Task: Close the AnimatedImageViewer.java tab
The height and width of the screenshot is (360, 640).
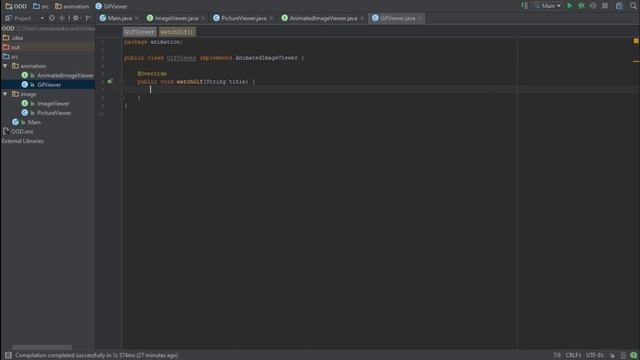Action: (x=362, y=18)
